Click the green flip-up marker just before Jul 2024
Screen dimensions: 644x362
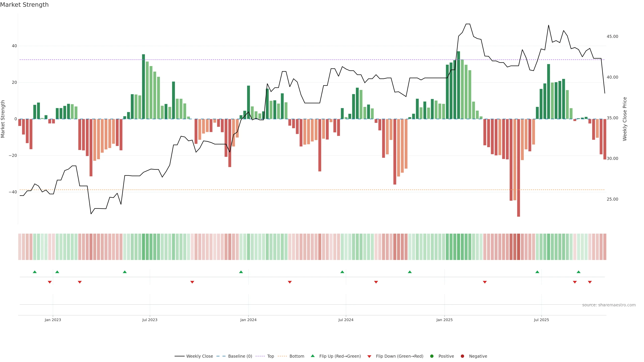342,272
